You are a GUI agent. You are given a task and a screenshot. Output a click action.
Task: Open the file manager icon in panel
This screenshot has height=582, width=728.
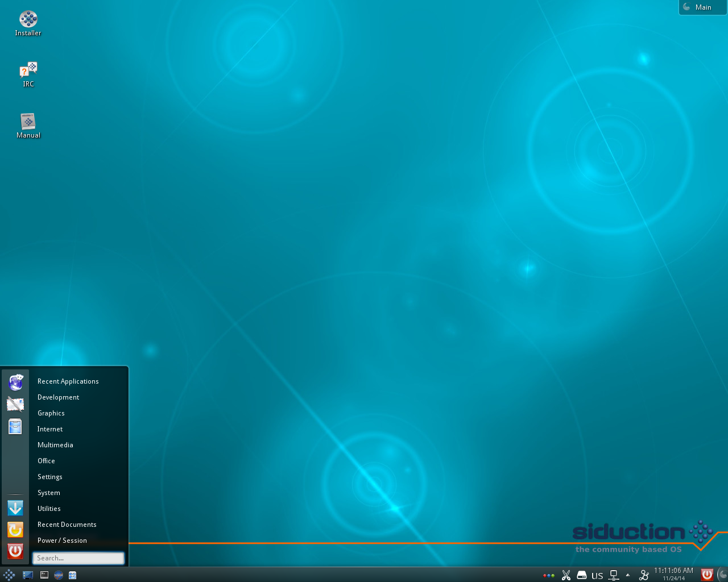[72, 575]
